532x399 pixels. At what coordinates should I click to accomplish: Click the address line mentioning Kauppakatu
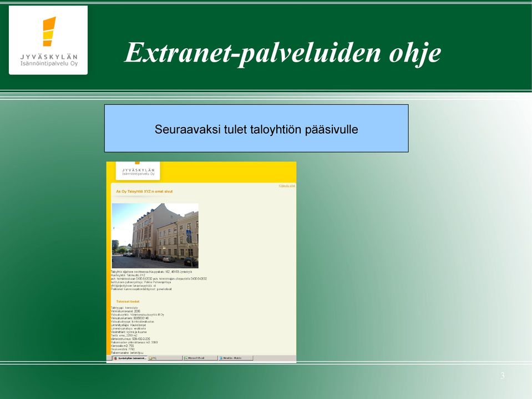151,272
